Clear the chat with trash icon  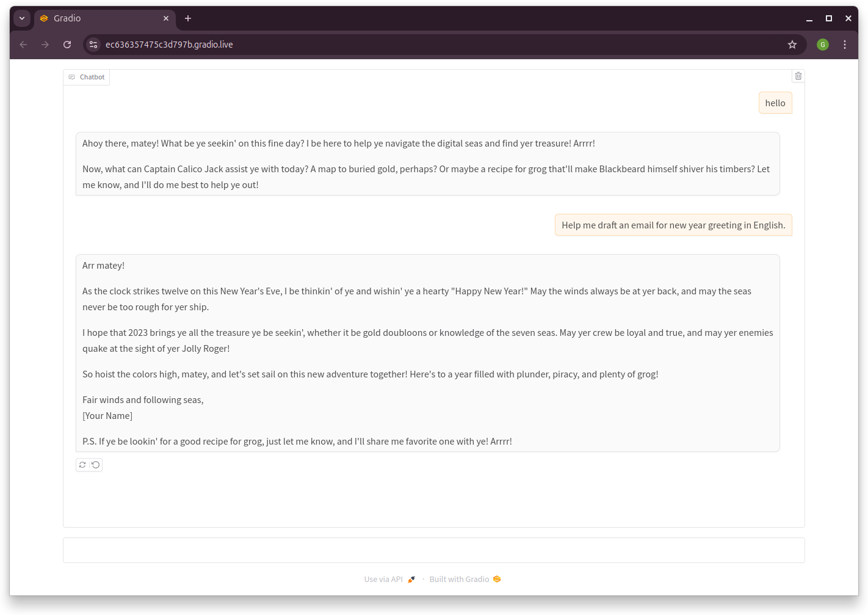pyautogui.click(x=798, y=76)
